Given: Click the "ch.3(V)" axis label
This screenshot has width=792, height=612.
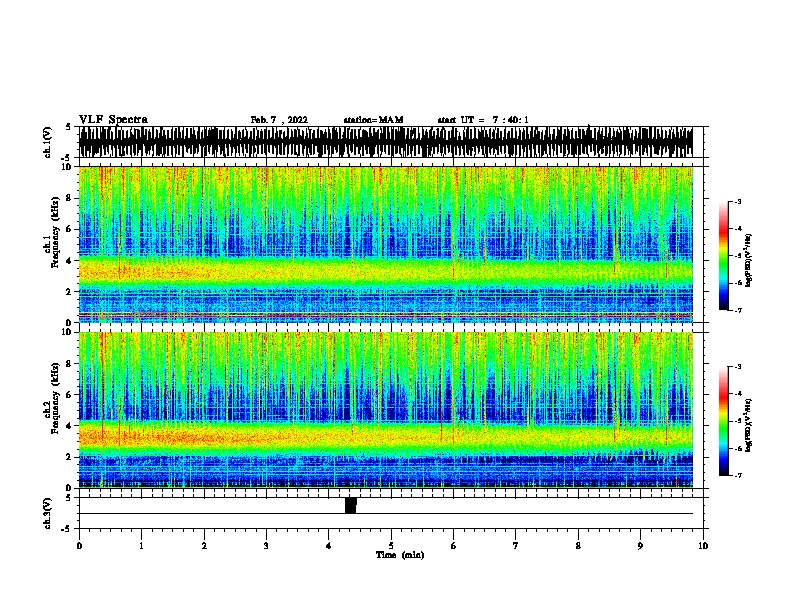Looking at the screenshot, I should pyautogui.click(x=48, y=513).
